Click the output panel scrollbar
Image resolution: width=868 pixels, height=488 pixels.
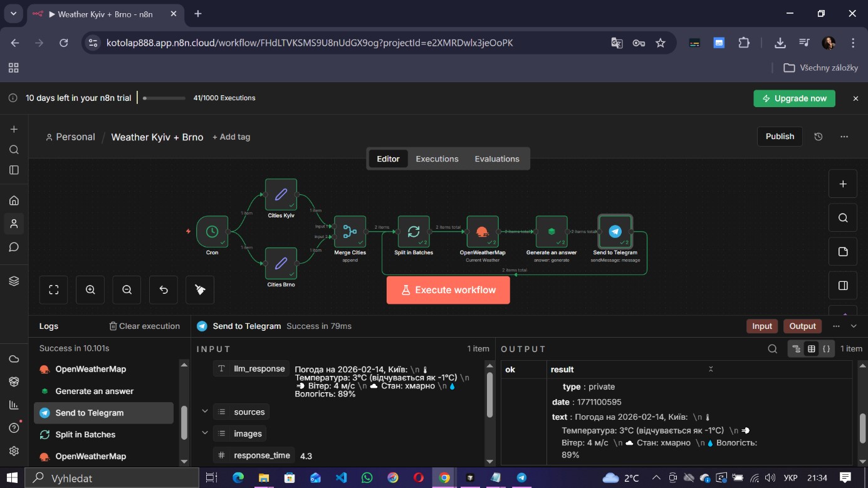862,428
